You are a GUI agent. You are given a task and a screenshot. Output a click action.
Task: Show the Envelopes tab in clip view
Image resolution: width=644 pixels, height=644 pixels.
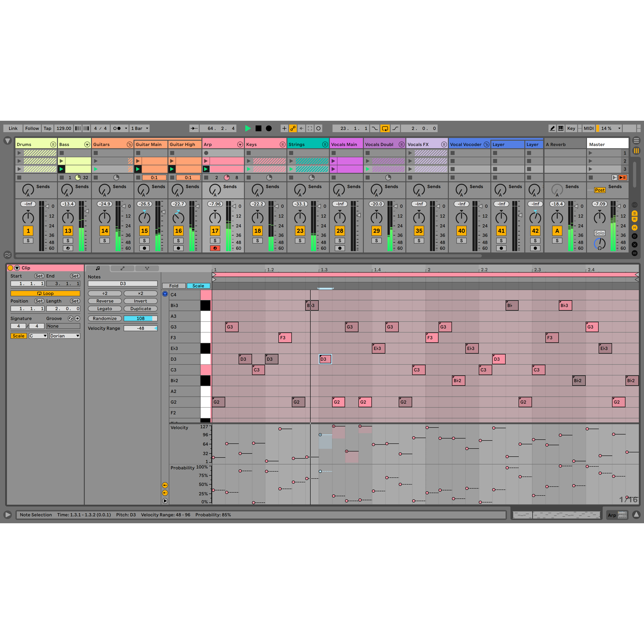pyautogui.click(x=122, y=268)
